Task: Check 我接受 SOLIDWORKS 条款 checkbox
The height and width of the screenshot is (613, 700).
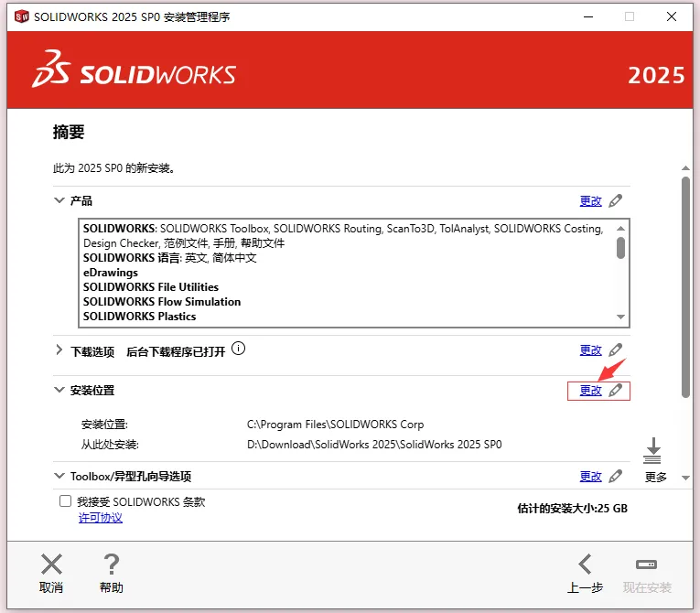Action: (x=65, y=501)
